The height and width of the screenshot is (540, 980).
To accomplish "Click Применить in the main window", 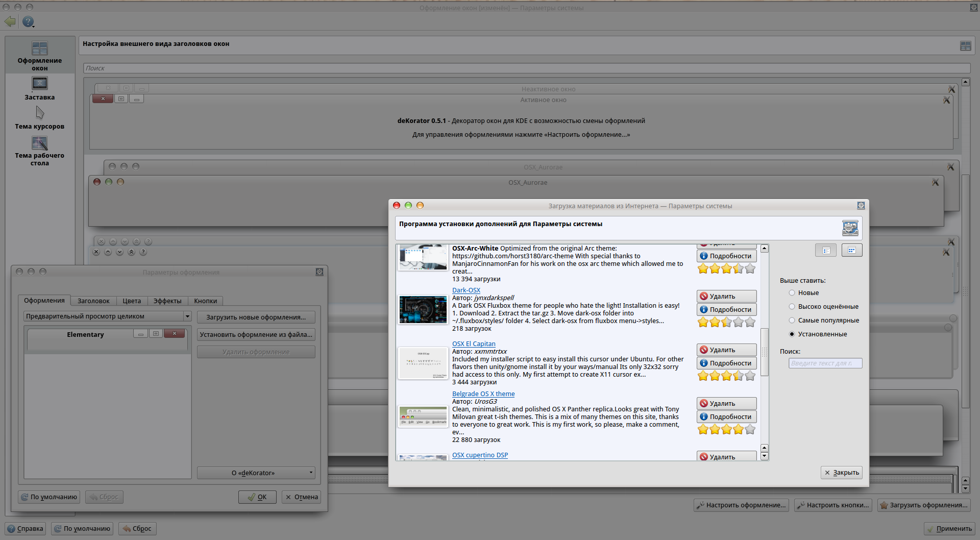I will click(x=949, y=529).
